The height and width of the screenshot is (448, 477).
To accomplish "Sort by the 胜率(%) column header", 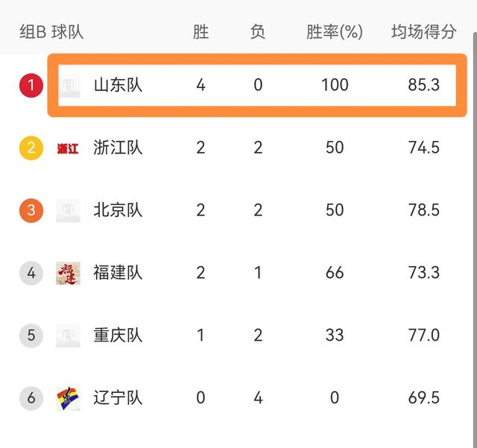I will coord(335,32).
